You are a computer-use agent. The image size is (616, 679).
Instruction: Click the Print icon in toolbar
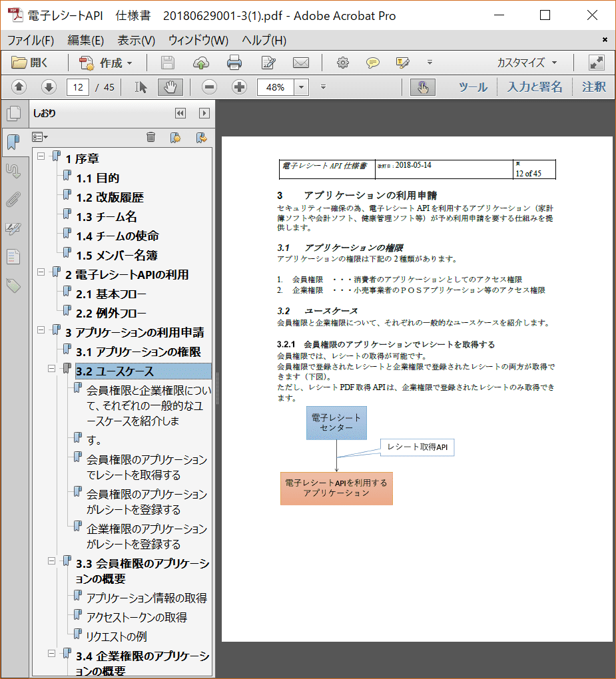point(234,63)
